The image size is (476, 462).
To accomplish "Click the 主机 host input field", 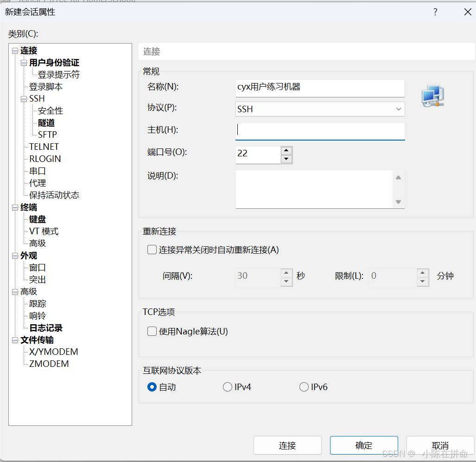I will (x=320, y=131).
